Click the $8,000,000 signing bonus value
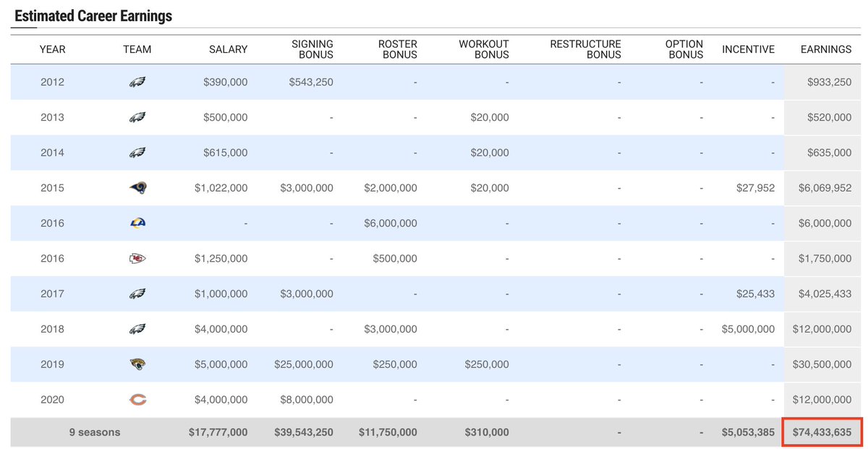 pos(307,400)
